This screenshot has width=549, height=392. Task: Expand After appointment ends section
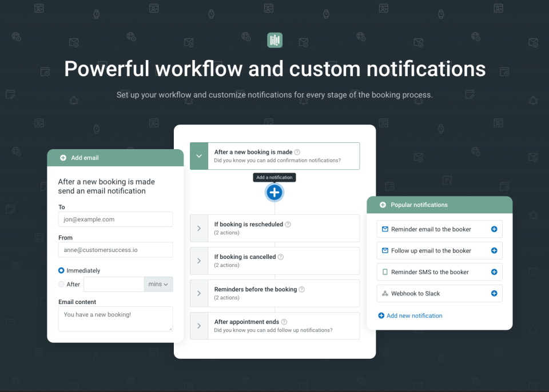click(x=199, y=326)
